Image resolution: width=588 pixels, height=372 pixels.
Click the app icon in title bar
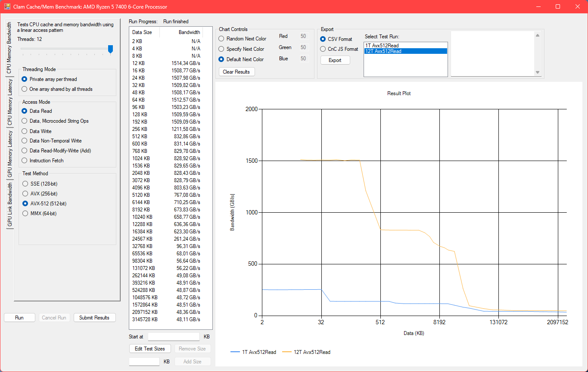coord(7,7)
